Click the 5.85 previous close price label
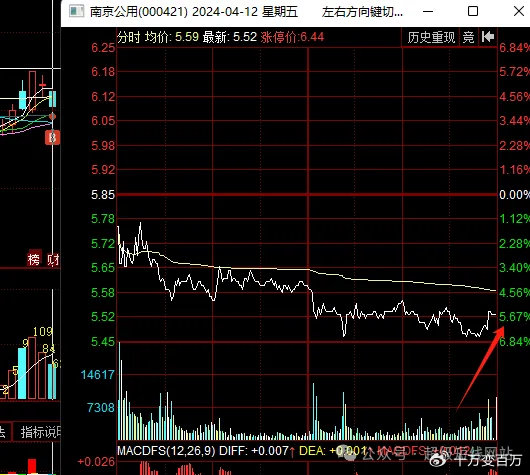 [x=103, y=195]
